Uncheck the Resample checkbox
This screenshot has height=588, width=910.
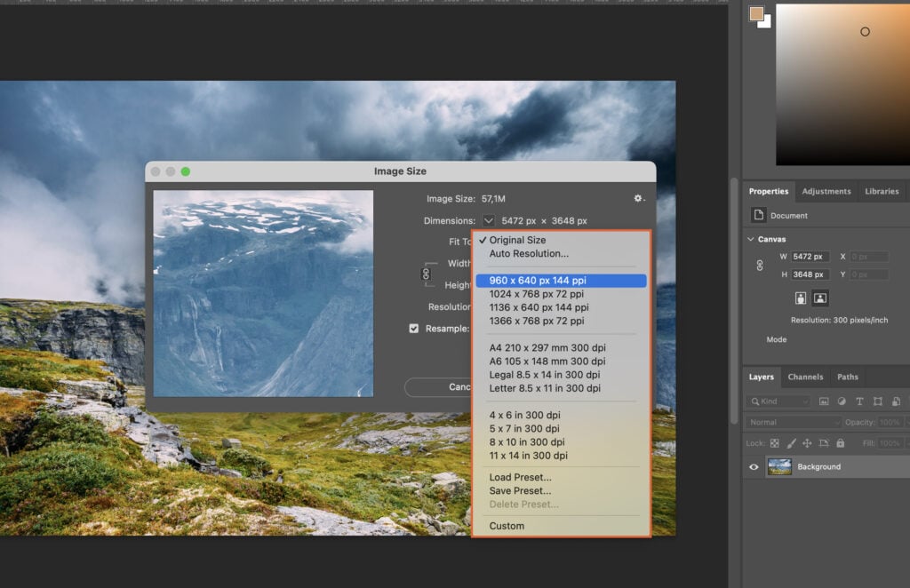413,328
